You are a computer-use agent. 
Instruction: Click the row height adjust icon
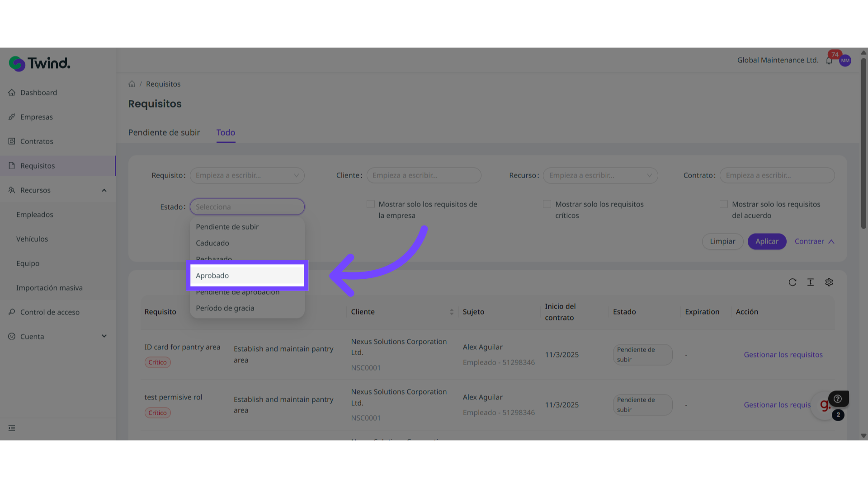(811, 282)
